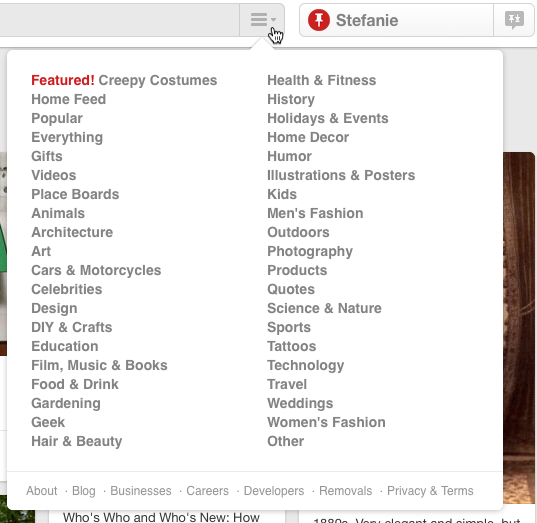Open the categories hamburger menu icon

tap(262, 20)
